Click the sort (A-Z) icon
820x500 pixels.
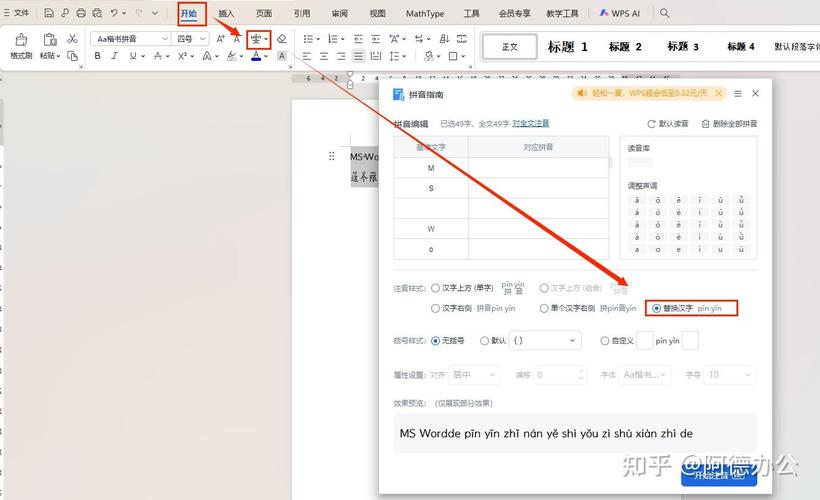point(445,39)
